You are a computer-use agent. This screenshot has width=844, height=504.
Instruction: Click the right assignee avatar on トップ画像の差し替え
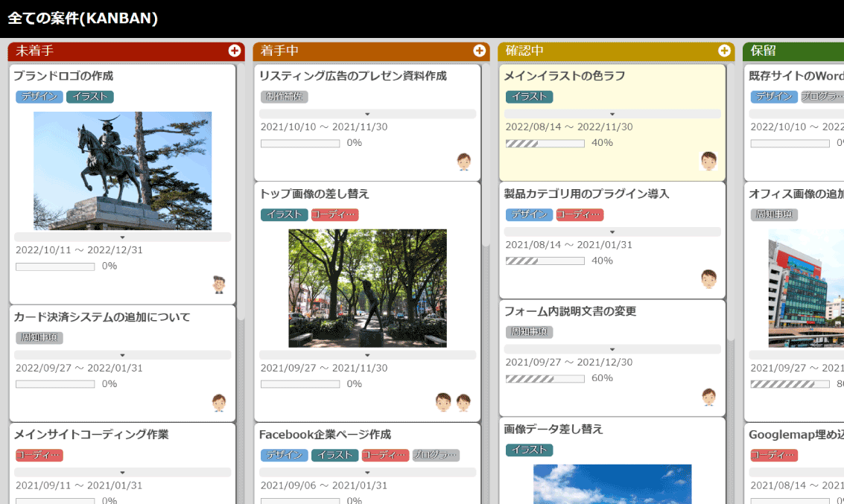463,402
